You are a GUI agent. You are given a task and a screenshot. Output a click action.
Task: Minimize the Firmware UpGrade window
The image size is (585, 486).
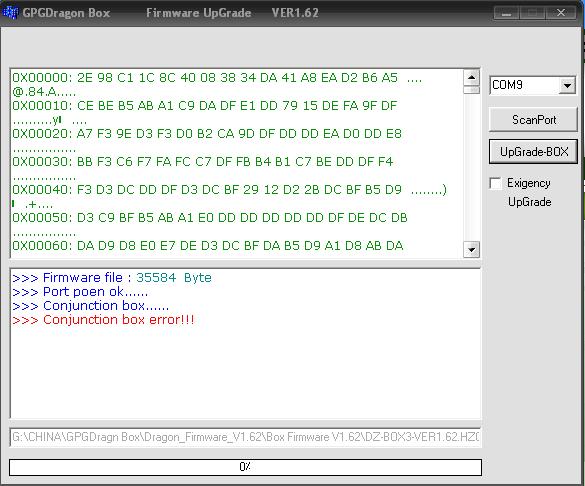[506, 13]
